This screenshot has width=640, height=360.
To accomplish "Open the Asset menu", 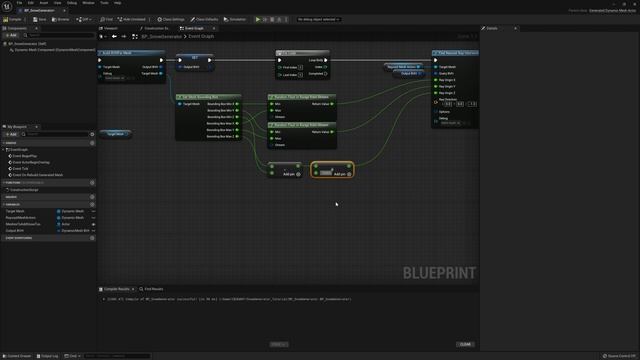I will (x=44, y=3).
